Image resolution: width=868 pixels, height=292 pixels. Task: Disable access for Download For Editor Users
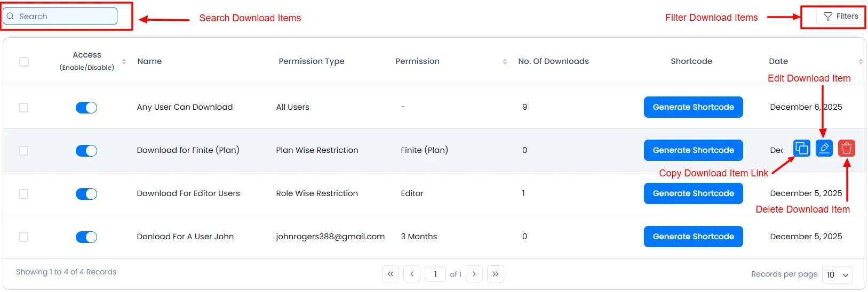(86, 194)
